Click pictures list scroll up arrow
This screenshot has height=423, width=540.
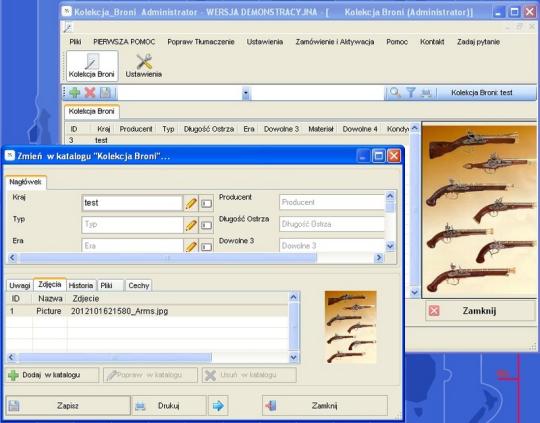pos(294,297)
